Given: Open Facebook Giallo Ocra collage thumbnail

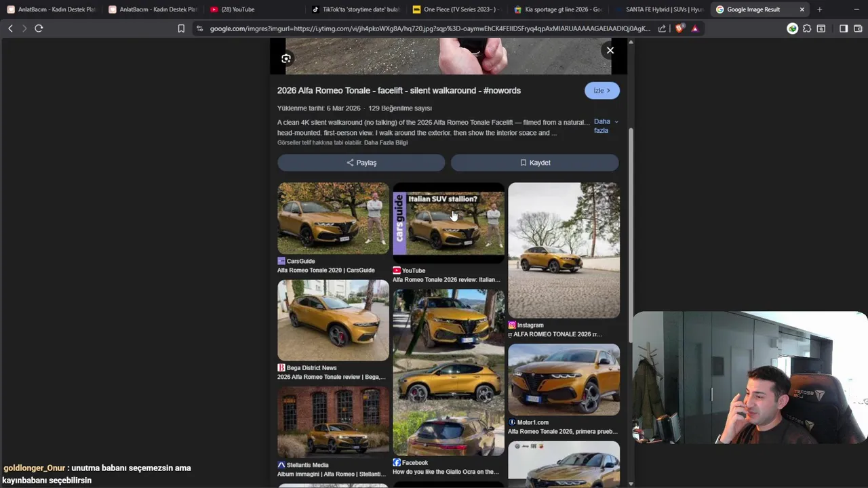Looking at the screenshot, I should (448, 372).
